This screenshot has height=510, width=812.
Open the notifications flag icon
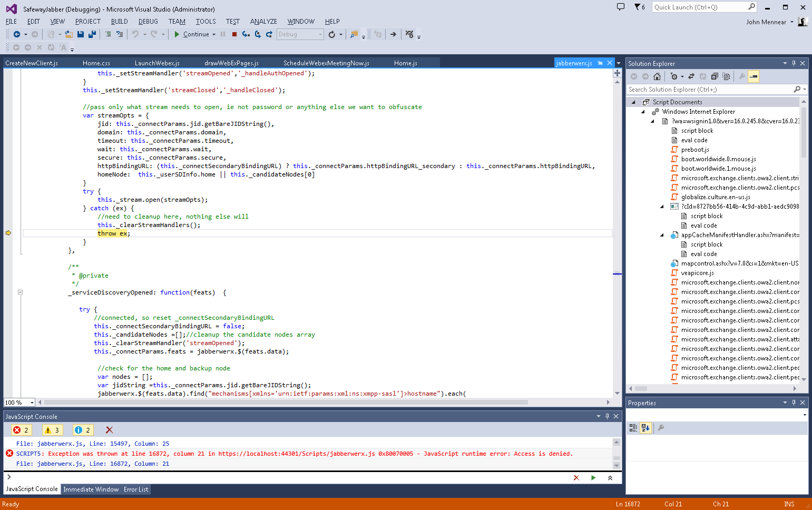[640, 7]
